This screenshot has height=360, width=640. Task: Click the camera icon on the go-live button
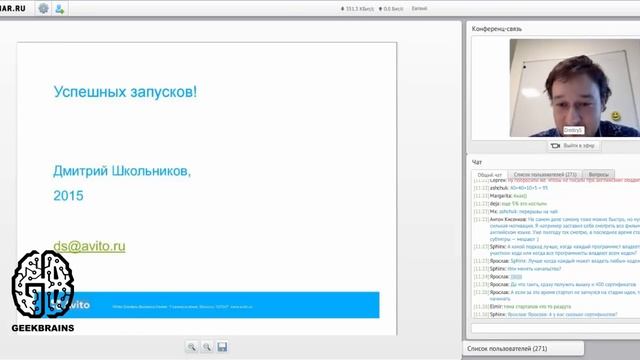(555, 145)
